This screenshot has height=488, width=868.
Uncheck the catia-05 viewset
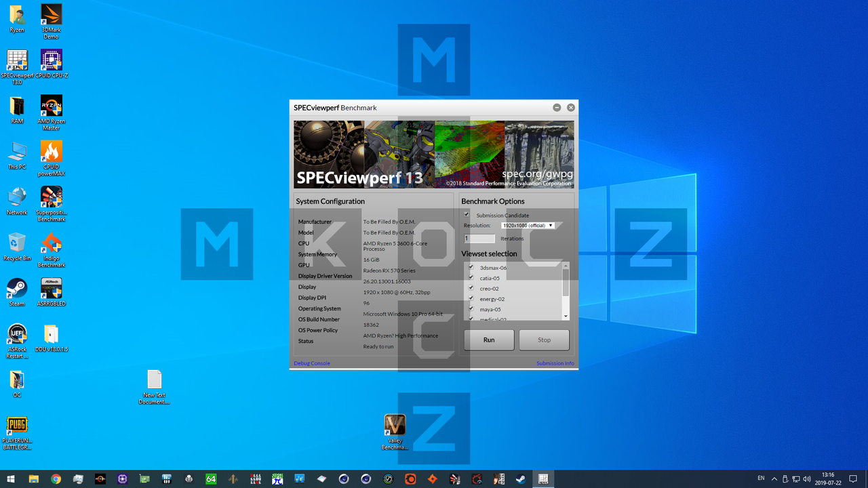click(471, 277)
